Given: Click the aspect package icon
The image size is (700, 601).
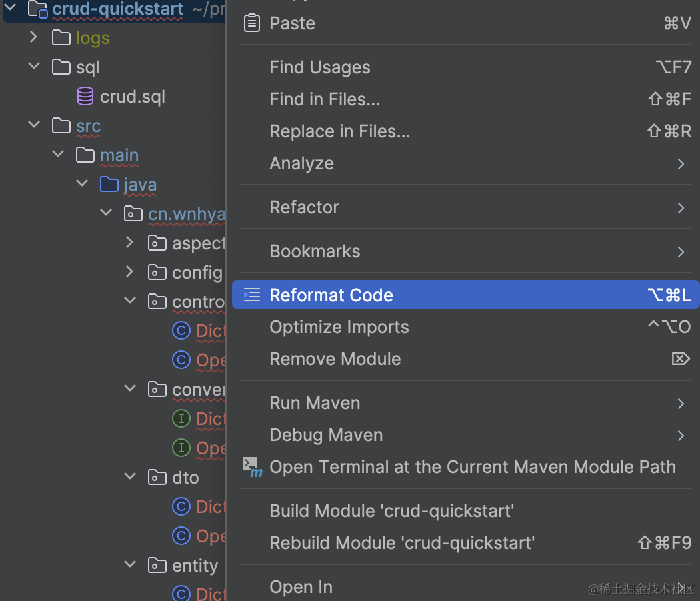Looking at the screenshot, I should (157, 243).
